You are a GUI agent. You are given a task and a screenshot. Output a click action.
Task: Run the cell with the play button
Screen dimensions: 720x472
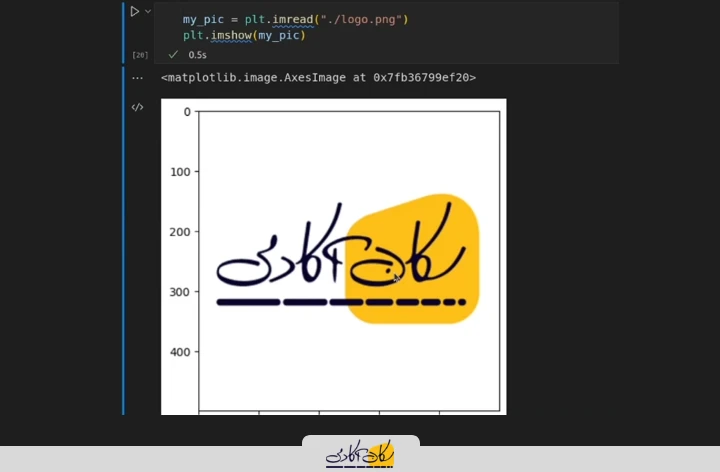tap(134, 12)
